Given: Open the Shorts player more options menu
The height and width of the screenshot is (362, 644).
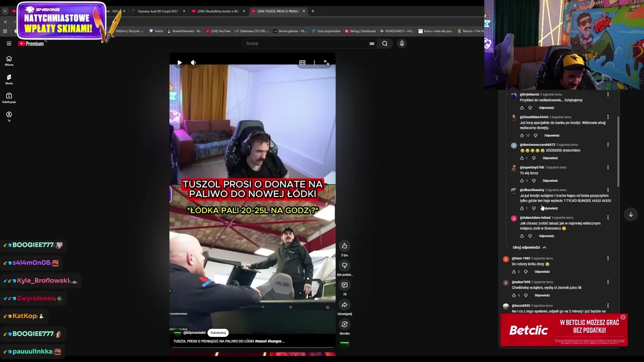Looking at the screenshot, I should pyautogui.click(x=314, y=63).
